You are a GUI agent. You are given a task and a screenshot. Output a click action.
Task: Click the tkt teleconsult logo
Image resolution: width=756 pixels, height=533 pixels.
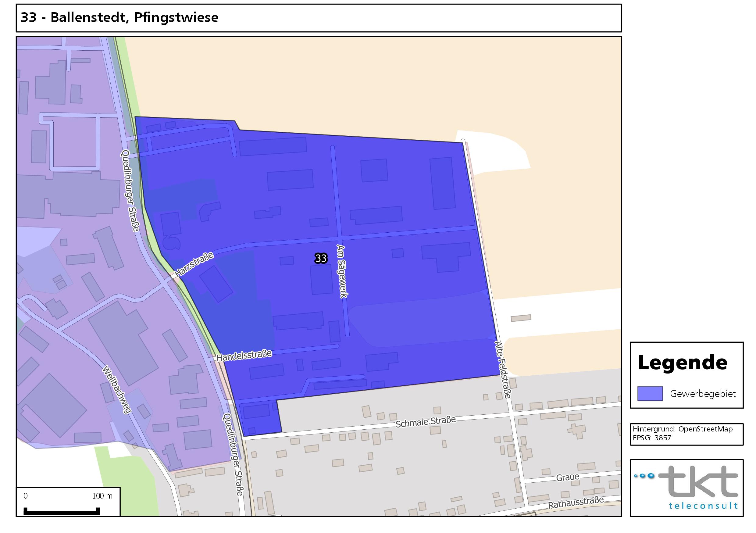687,488
